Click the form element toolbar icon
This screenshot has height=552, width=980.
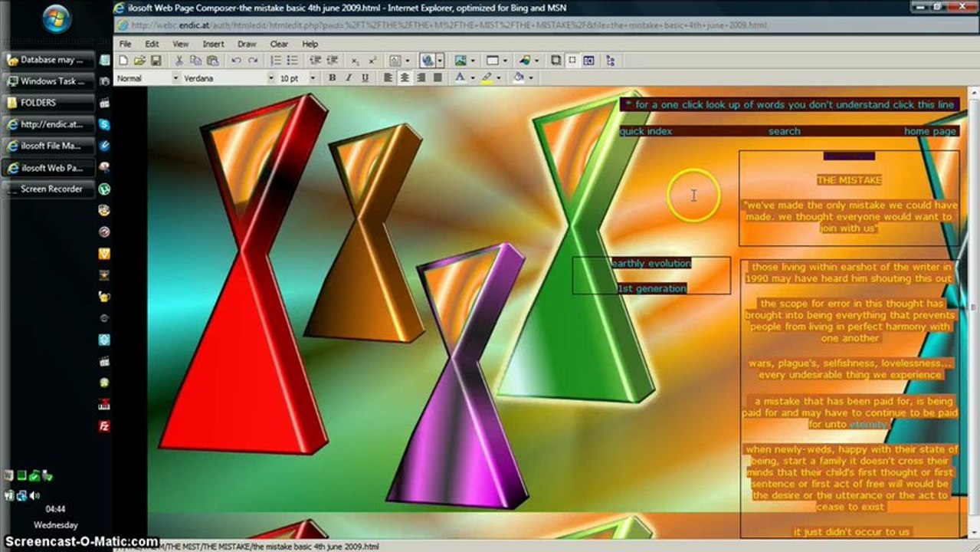tap(395, 61)
